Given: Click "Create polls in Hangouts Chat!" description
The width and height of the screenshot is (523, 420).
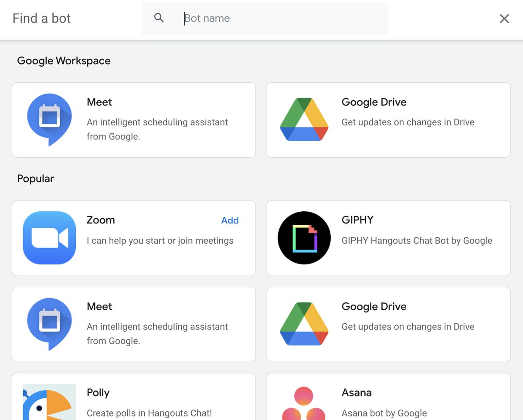Looking at the screenshot, I should [x=149, y=413].
